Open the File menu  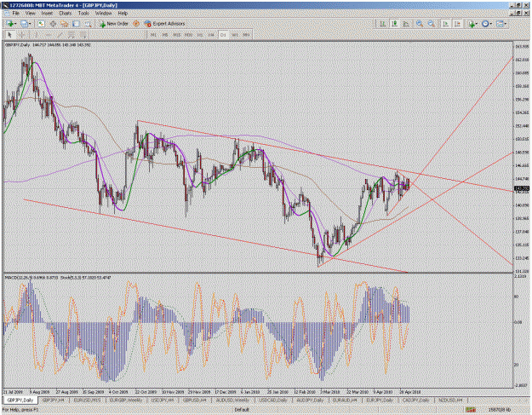(x=15, y=14)
